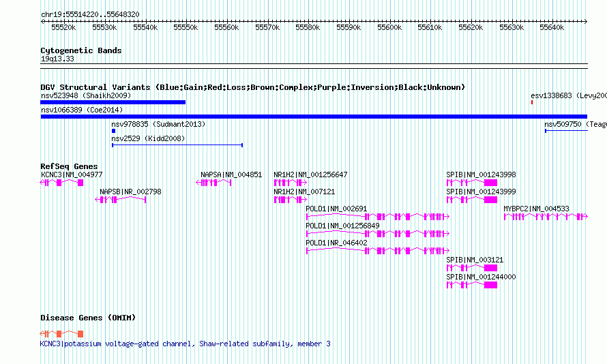Select the SPIB|NM_001243998 transcript glyph
Image resolution: width=607 pixels, height=364 pixels.
coord(472,183)
